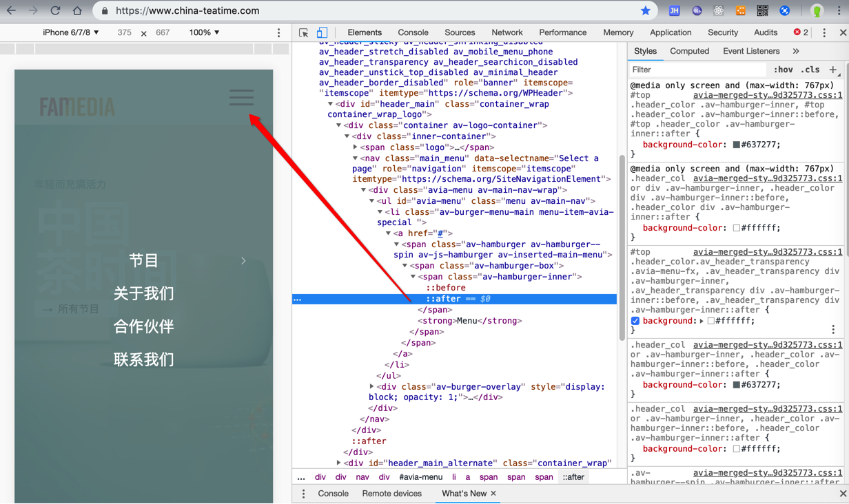Open the 100% zoom dropdown
The width and height of the screenshot is (849, 504).
tap(204, 32)
